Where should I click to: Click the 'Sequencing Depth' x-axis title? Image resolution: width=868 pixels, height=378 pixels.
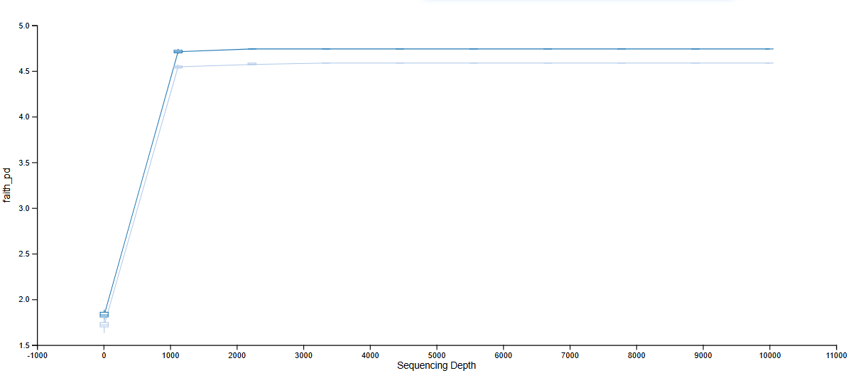coord(436,366)
